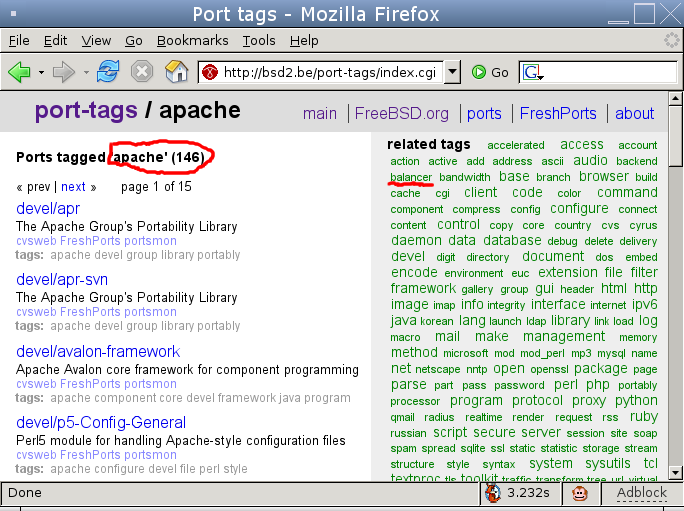
Task: Click the Greasemonkey monkey icon in status bar
Action: point(579,493)
